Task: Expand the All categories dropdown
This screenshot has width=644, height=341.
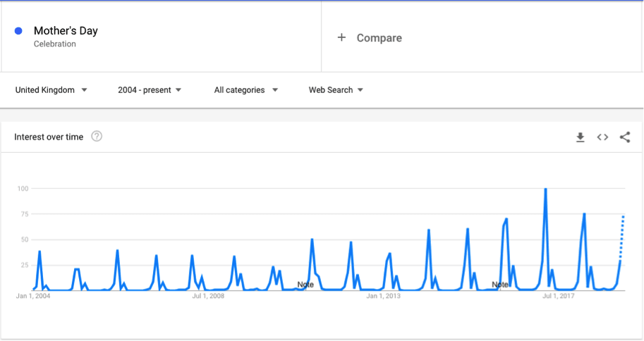Action: pyautogui.click(x=246, y=90)
